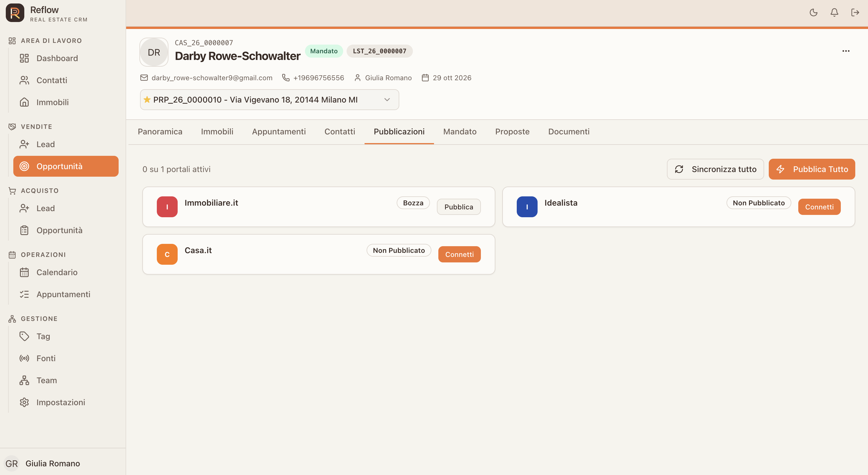
Task: Click Connetti for Idealista
Action: coord(819,207)
